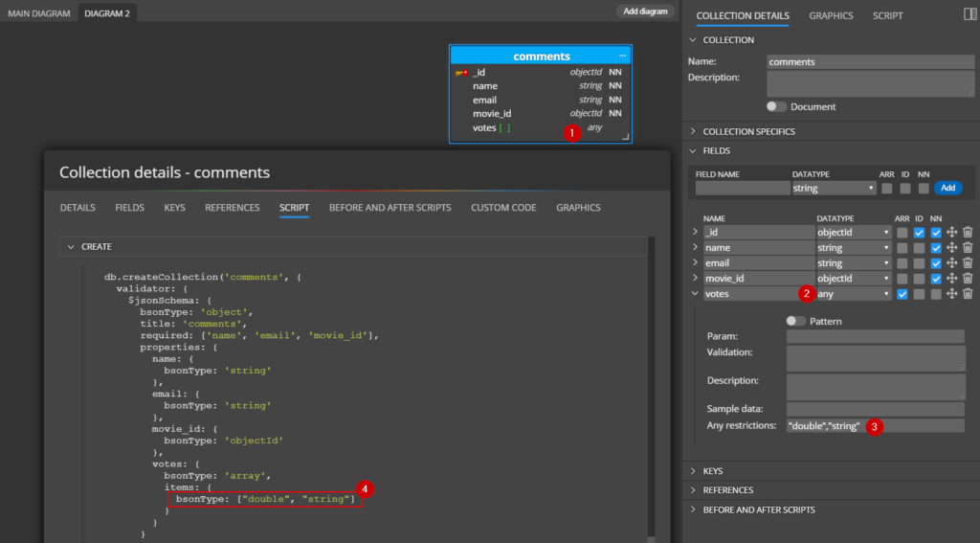
Task: Open the GRAPHICS tab in side panel
Action: click(x=831, y=15)
